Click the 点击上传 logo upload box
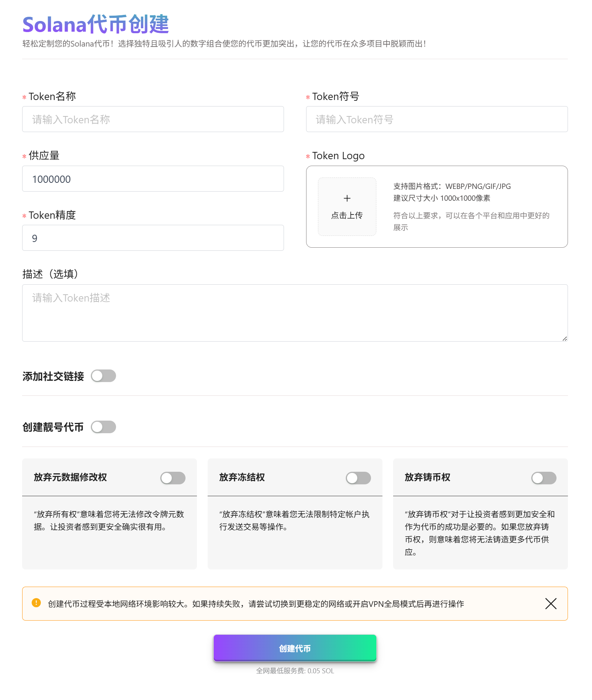This screenshot has width=592, height=700. point(347,206)
